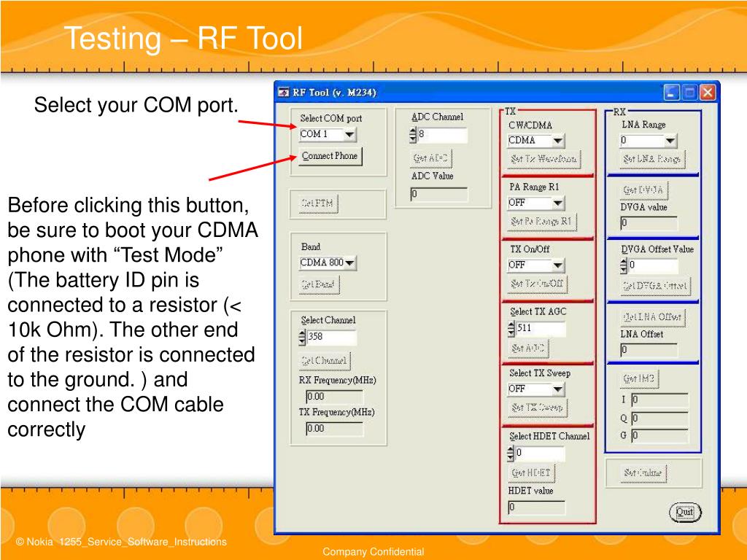747x560 pixels.
Task: Click the RF Tool title bar icon
Action: tap(284, 93)
